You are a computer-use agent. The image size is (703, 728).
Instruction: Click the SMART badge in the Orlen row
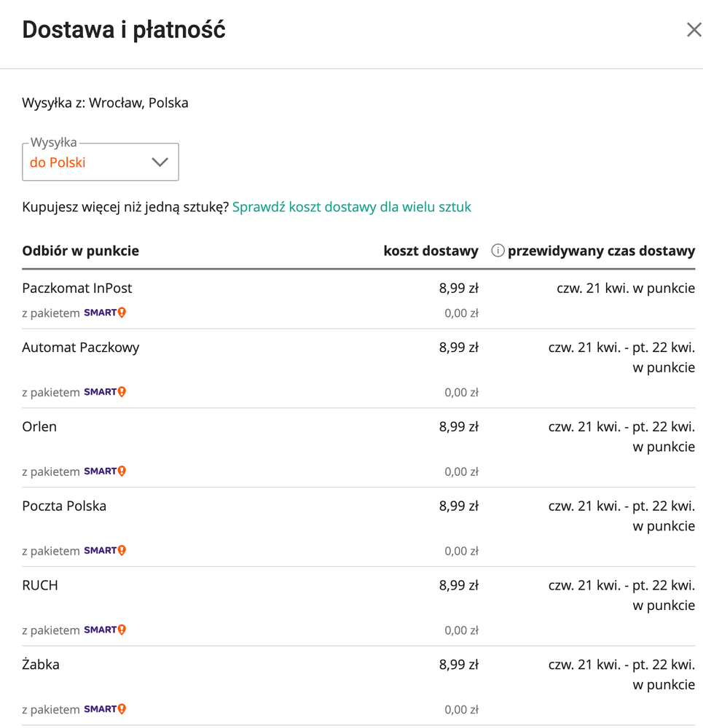105,471
